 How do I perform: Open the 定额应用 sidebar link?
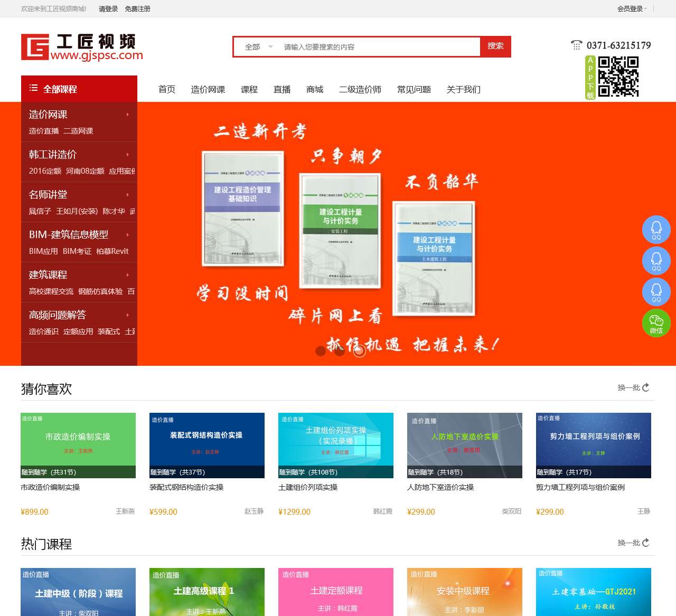[78, 331]
